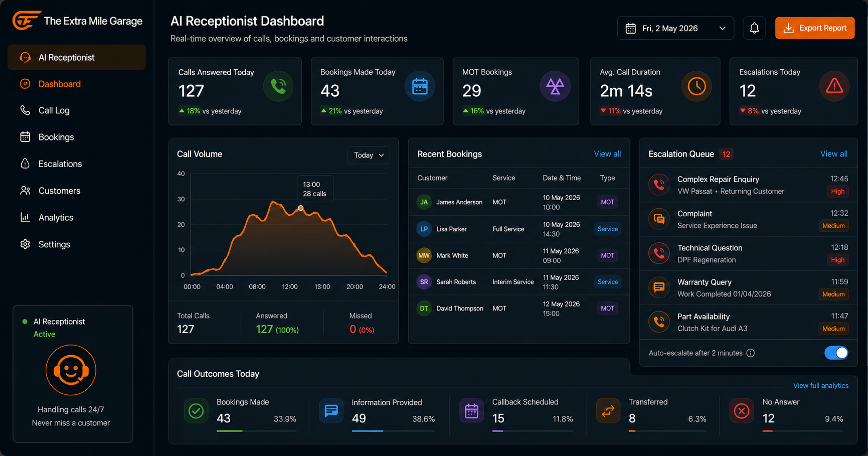Click the phone icon beside Part Availability
Image resolution: width=868 pixels, height=456 pixels.
click(659, 322)
